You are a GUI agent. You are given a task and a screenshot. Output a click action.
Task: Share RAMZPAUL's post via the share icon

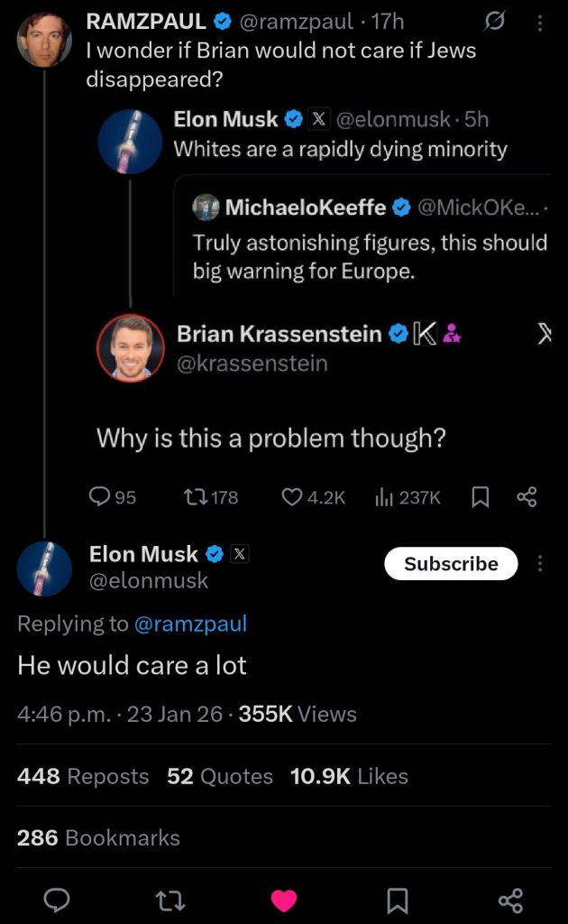click(527, 496)
